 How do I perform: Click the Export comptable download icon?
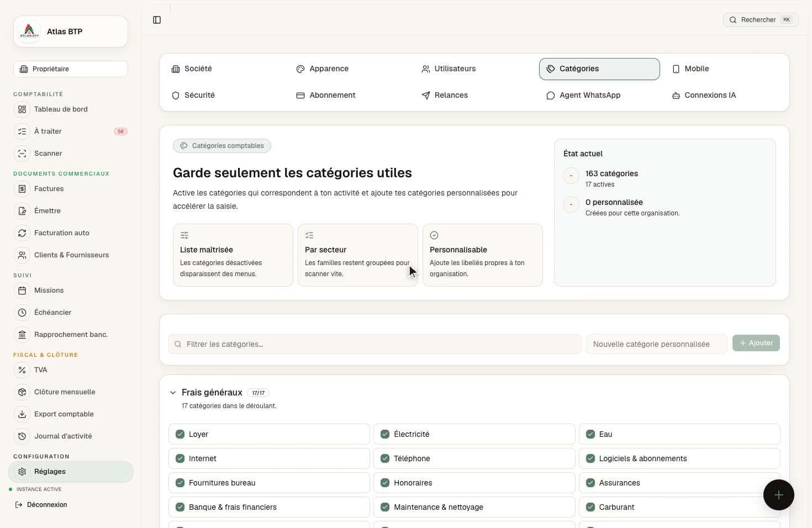point(22,414)
